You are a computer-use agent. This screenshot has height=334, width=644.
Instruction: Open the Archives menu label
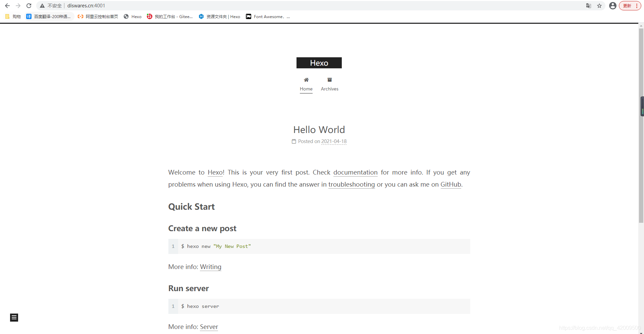click(x=330, y=89)
